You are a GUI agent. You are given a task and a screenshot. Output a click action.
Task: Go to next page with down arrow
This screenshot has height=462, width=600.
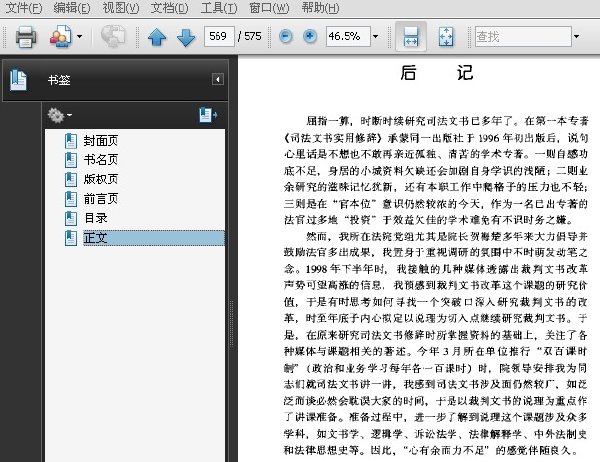pos(186,37)
